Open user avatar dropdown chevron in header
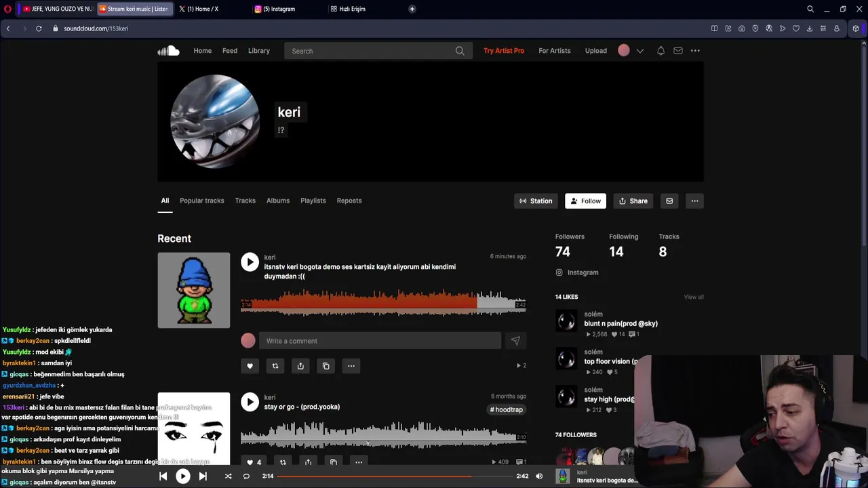Viewport: 868px width, 488px height. 640,51
